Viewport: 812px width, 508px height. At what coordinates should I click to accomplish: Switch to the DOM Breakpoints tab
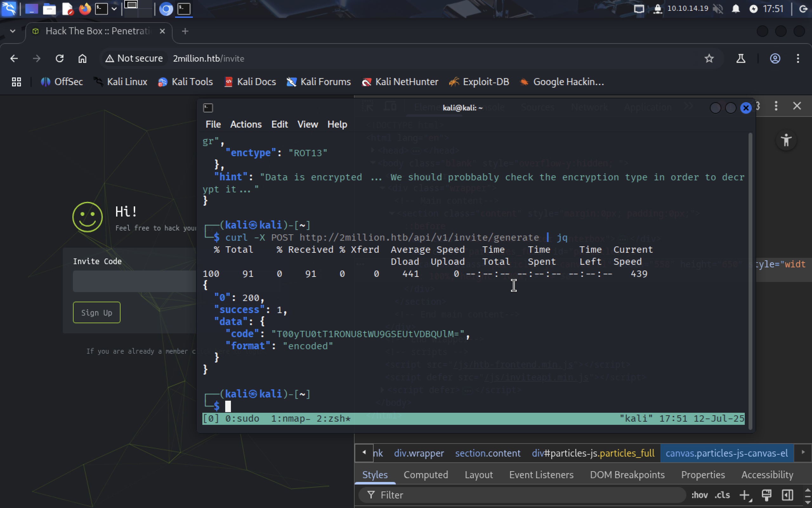tap(627, 474)
